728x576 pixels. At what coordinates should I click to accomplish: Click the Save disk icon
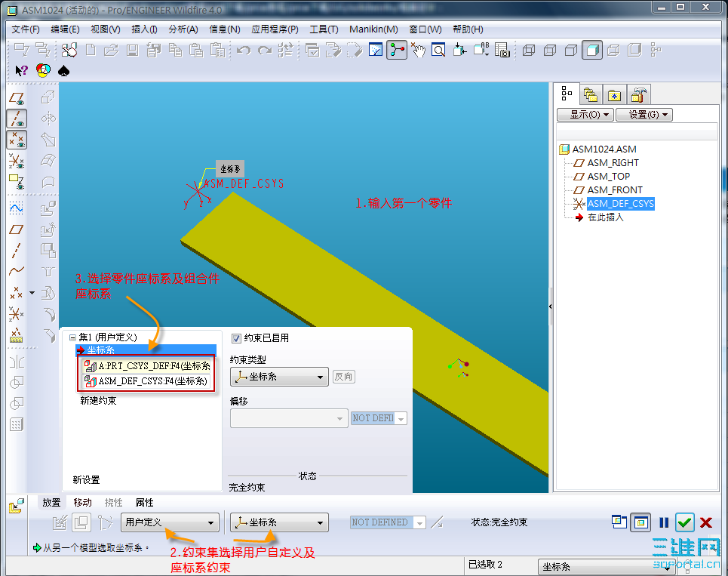133,50
